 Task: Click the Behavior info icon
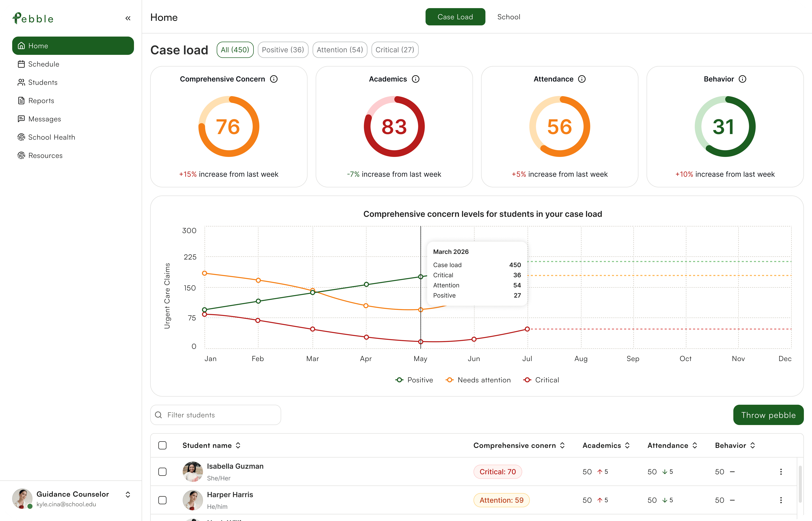742,79
